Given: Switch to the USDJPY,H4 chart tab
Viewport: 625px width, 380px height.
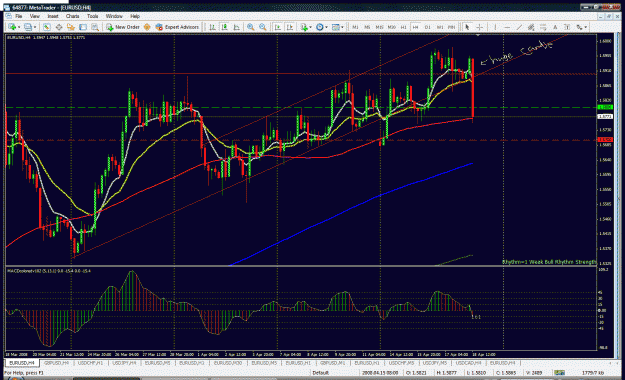Looking at the screenshot, I should [x=124, y=363].
